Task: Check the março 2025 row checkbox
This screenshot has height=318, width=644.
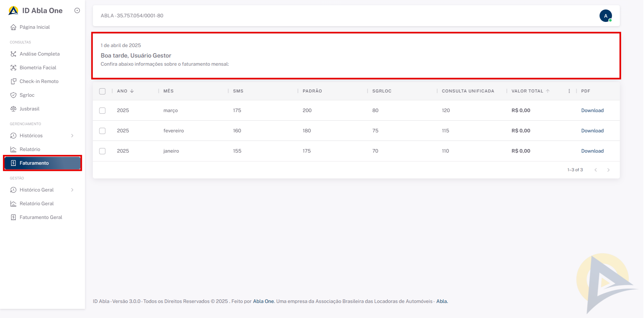Action: click(102, 110)
